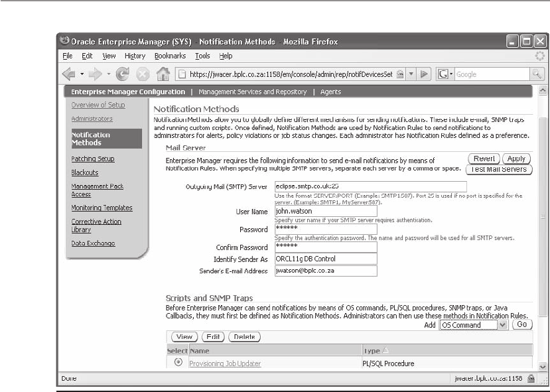550x392 pixels.
Task: Click the Edit button above the table
Action: click(213, 337)
